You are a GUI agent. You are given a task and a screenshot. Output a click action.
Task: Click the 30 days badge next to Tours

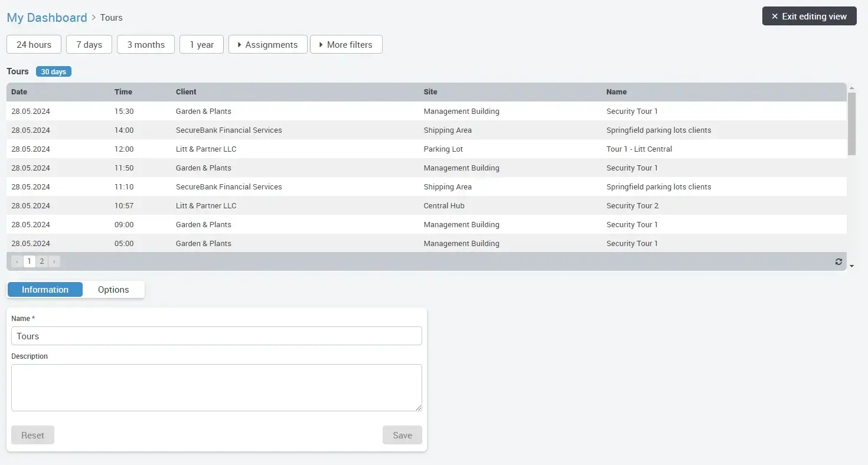pos(53,71)
